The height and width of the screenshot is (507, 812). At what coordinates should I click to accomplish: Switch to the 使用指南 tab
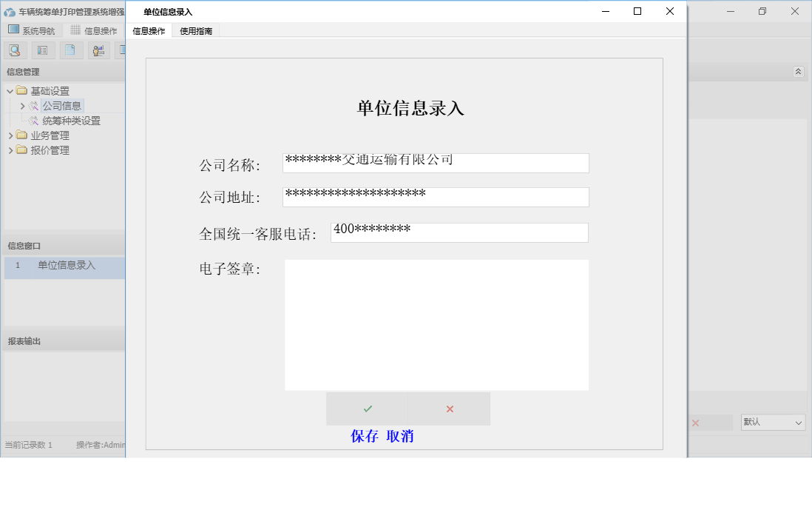197,30
